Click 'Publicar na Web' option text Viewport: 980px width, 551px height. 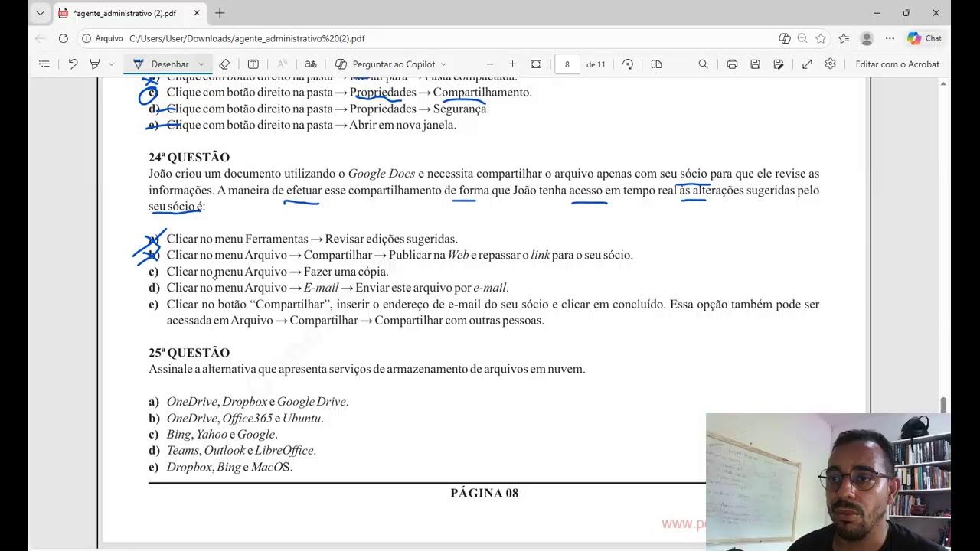[x=428, y=255]
